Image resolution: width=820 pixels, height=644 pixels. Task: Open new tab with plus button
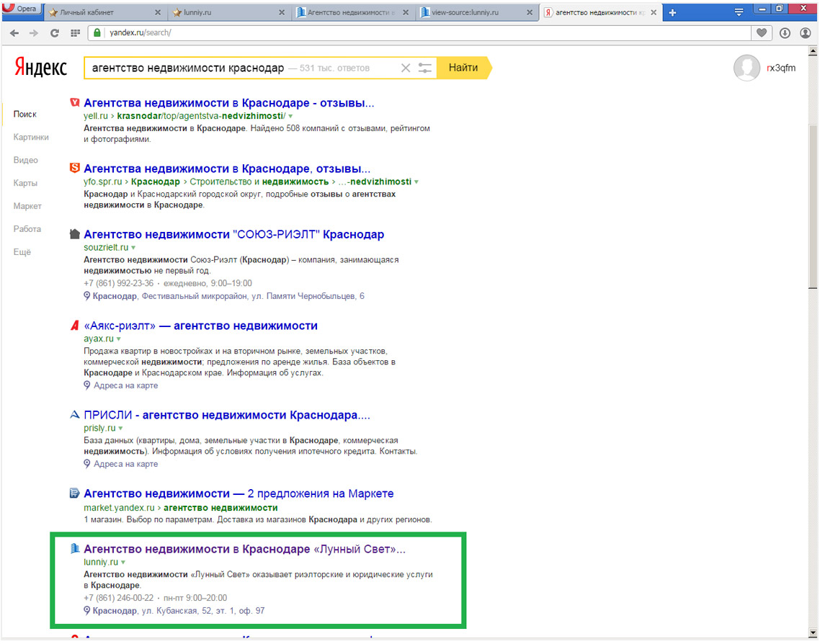click(672, 12)
